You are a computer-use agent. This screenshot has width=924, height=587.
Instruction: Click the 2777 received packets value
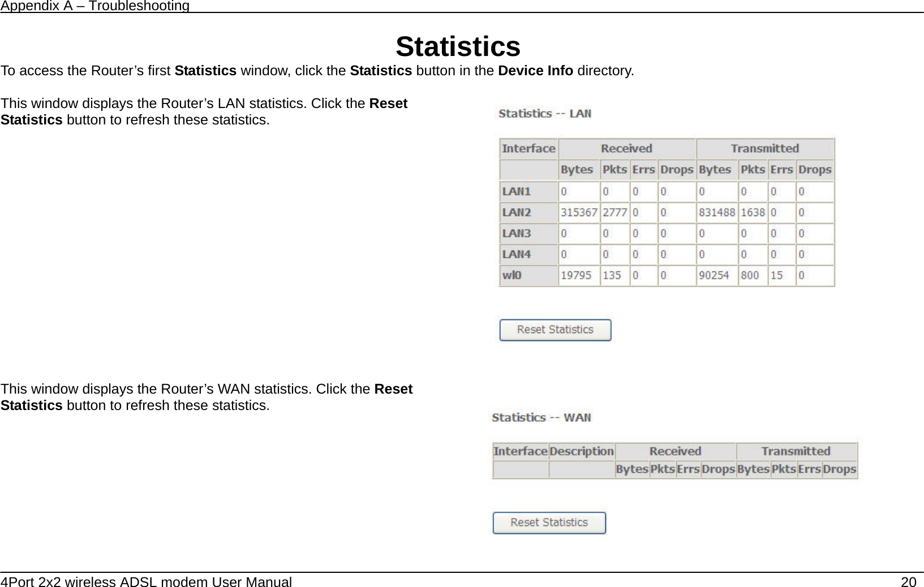(614, 213)
